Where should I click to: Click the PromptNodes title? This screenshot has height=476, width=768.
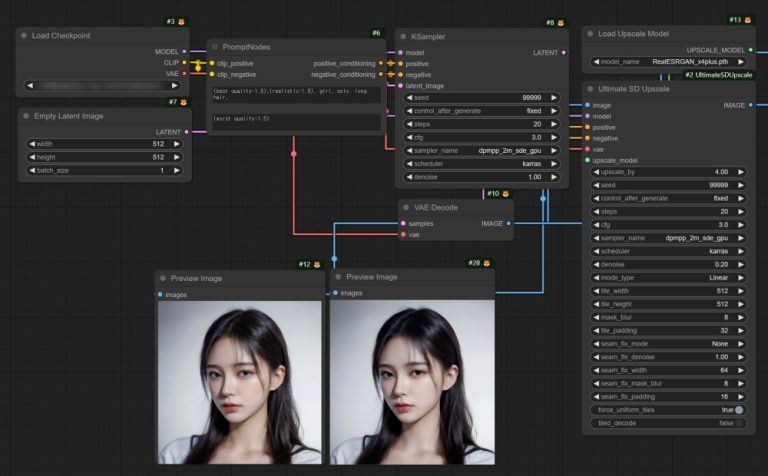point(246,47)
